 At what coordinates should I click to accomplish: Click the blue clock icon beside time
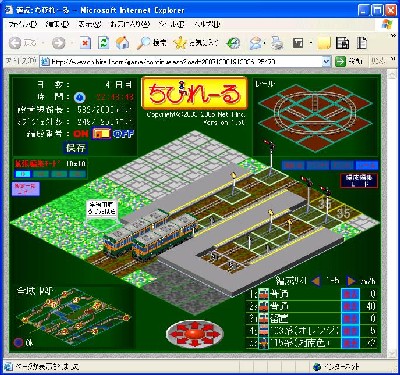80,97
